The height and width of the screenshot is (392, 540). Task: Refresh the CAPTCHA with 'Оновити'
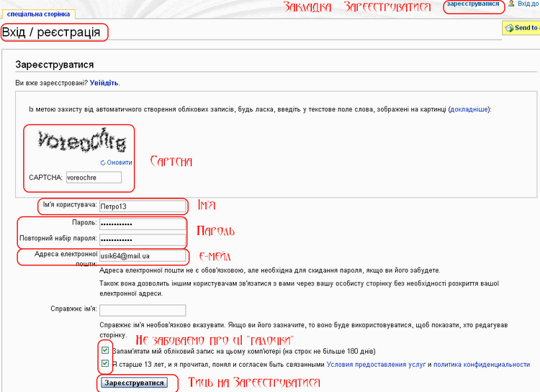(119, 163)
